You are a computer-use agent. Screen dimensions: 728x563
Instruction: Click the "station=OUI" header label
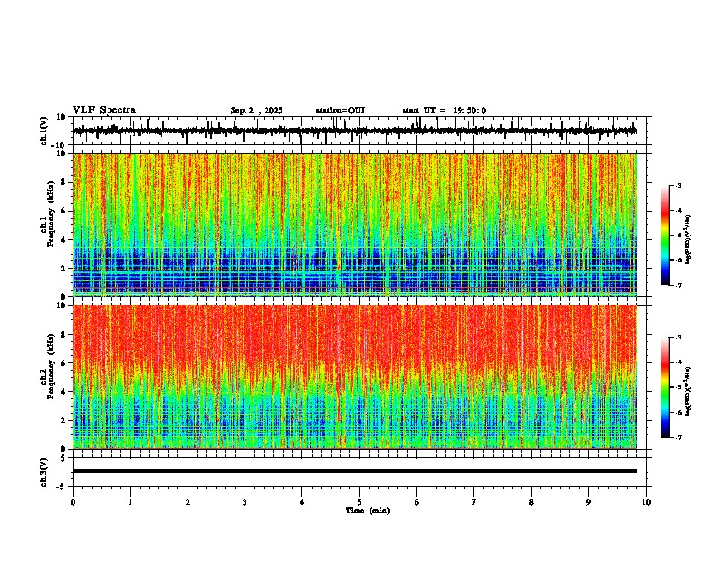point(340,110)
